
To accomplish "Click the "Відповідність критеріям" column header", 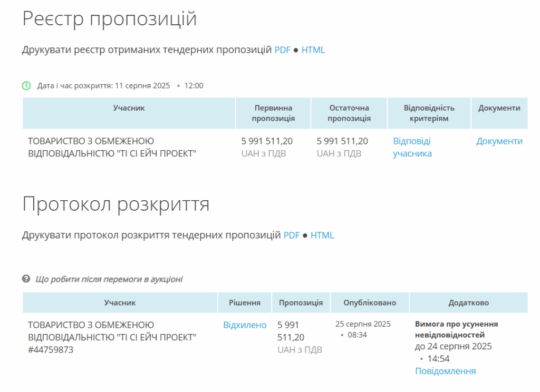I will point(429,113).
